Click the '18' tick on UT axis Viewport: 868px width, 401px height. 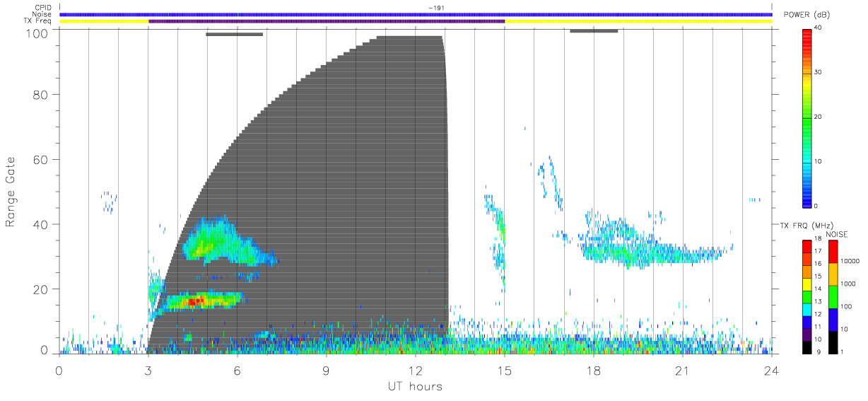pos(594,370)
